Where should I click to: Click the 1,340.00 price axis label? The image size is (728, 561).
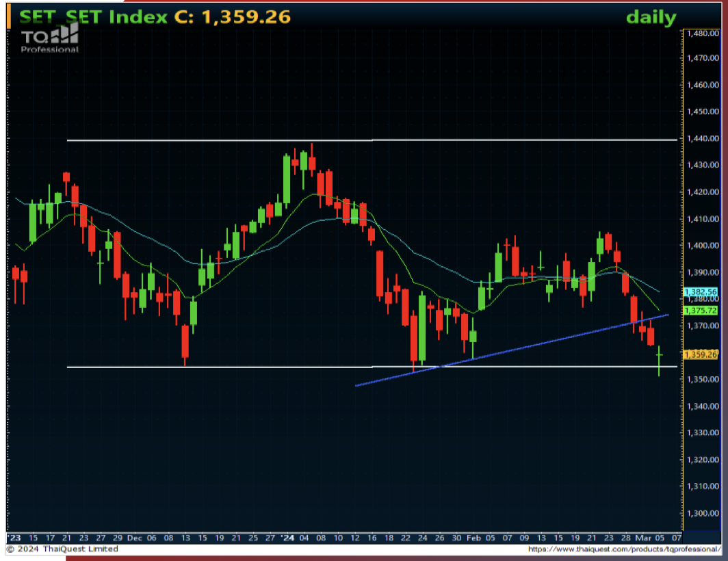(703, 406)
